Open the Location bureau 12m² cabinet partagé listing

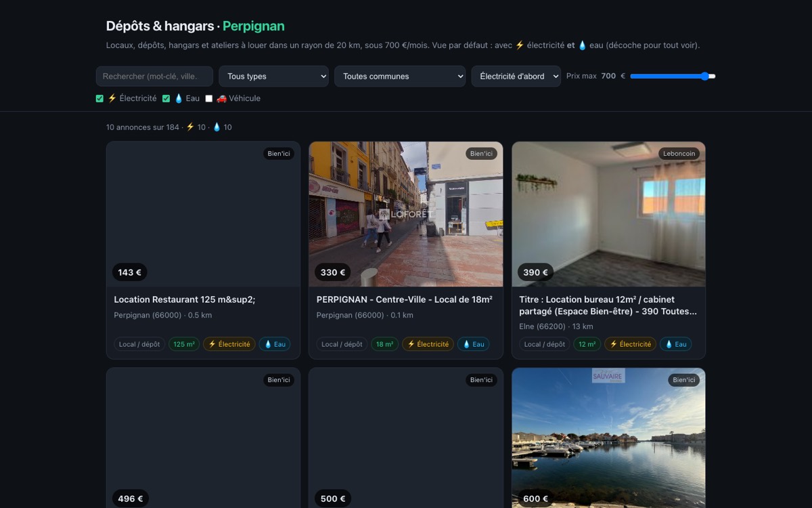608,305
